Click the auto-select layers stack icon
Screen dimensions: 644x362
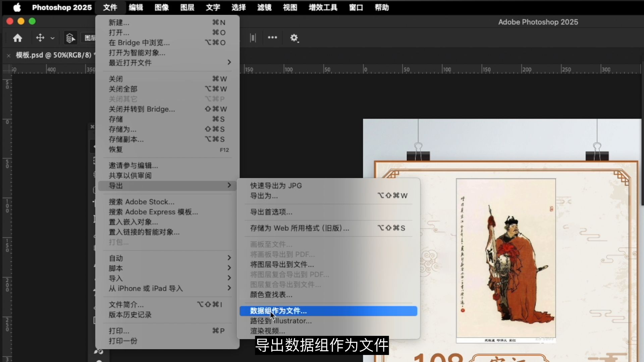tap(70, 38)
